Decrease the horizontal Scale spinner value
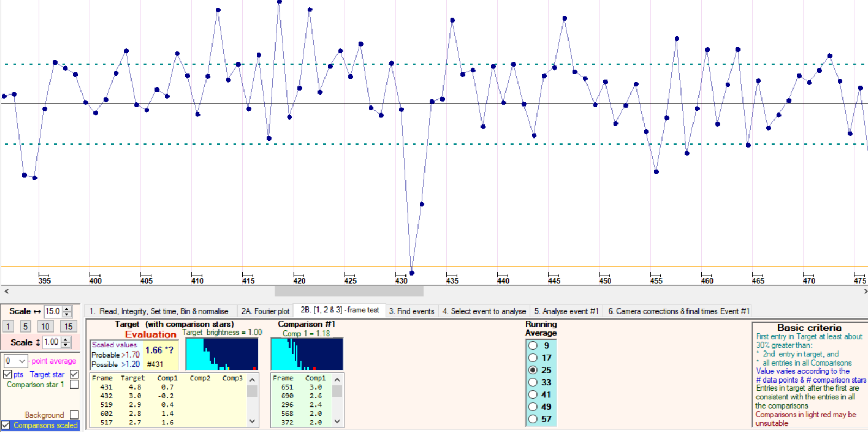This screenshot has width=868, height=432. [67, 315]
